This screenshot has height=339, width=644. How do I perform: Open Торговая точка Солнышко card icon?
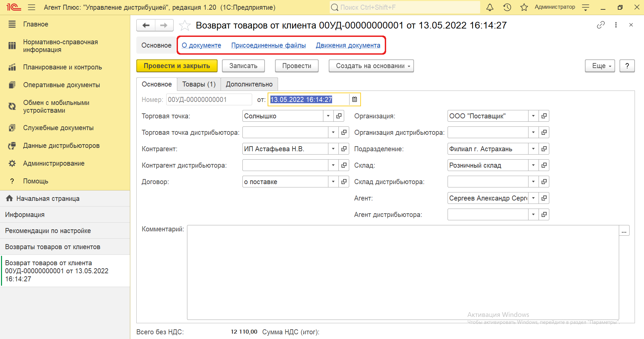[x=339, y=116]
